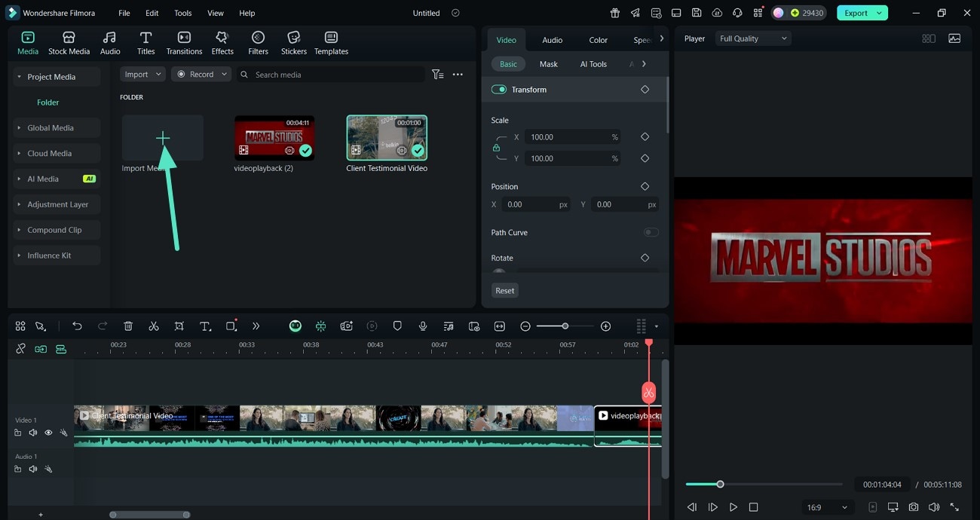Screen dimensions: 980x520
Task: Split clip with the scissors tool
Action: point(154,326)
